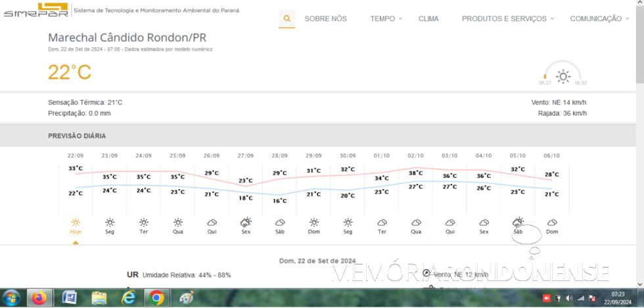The image size is (644, 308).
Task: Click the orange search magnifier icon
Action: (287, 19)
